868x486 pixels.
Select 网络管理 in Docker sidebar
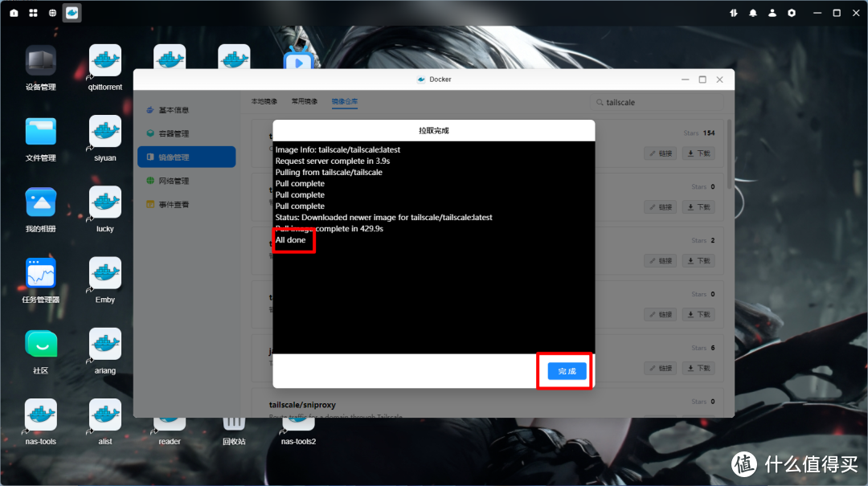pos(174,181)
